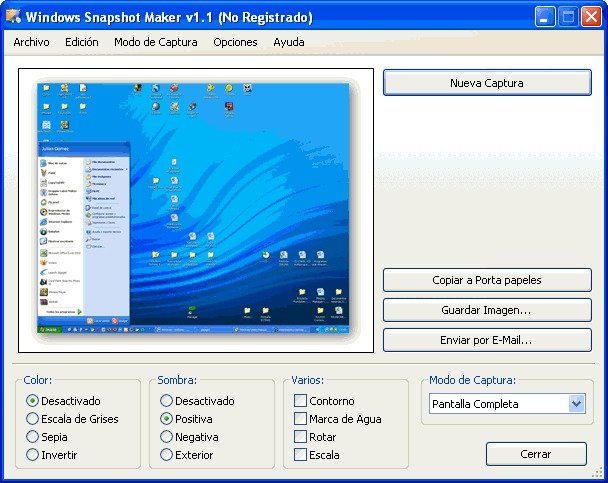
Task: Open the Edición menu
Action: 81,42
